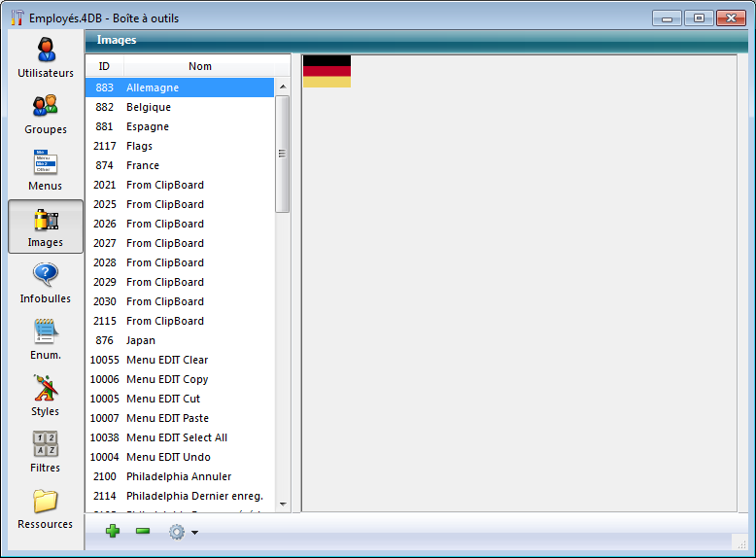The height and width of the screenshot is (558, 756).
Task: Click the German flag image preview
Action: point(326,71)
